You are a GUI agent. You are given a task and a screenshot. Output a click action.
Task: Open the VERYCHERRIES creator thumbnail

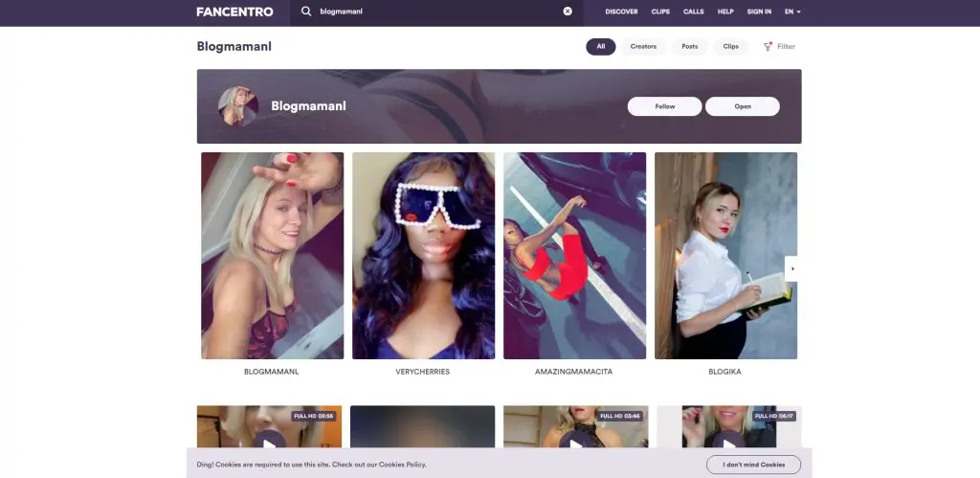[x=423, y=256]
